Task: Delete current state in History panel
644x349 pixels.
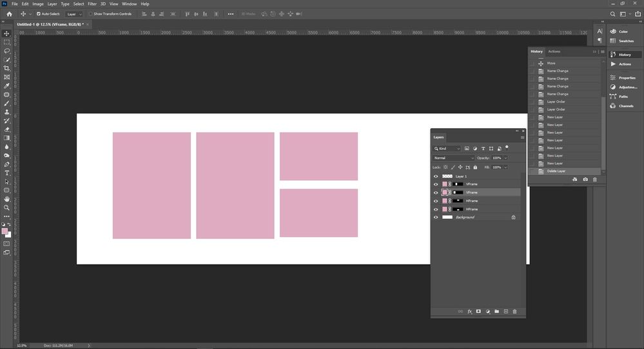Action: (x=595, y=180)
